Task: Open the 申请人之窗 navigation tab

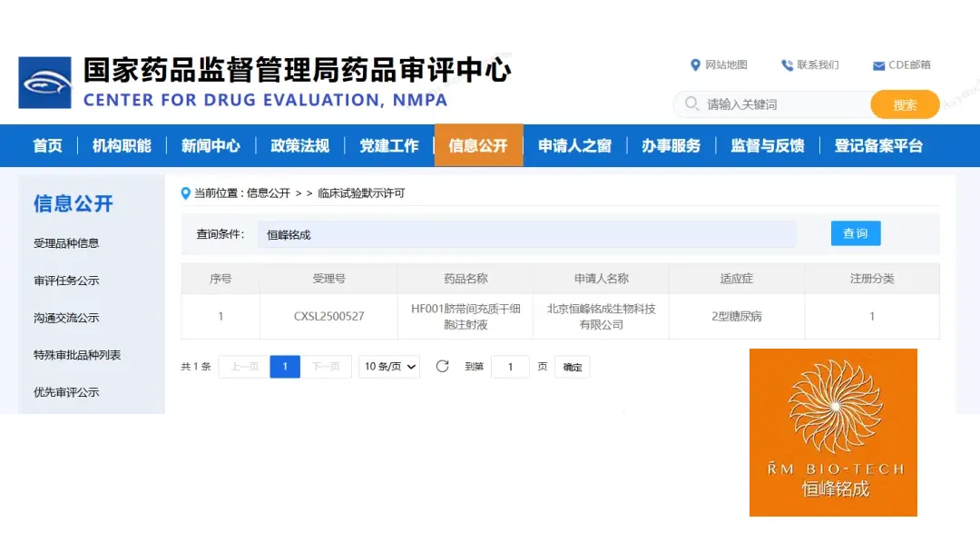Action: click(574, 145)
